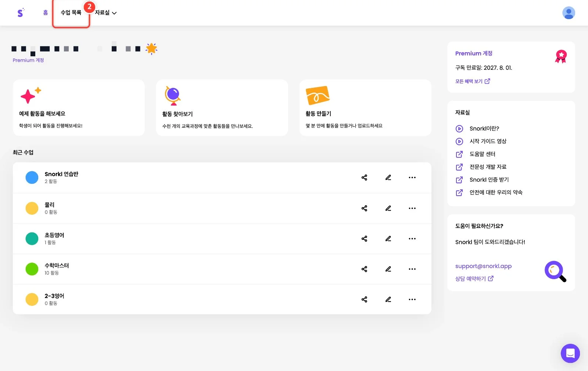
Task: Click the blue Snorkl 연습반 color circle
Action: pos(32,178)
